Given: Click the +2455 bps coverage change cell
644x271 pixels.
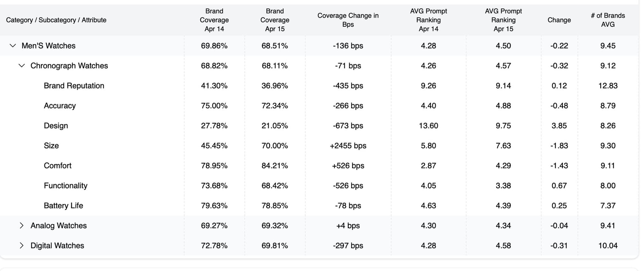Looking at the screenshot, I should click(x=348, y=145).
